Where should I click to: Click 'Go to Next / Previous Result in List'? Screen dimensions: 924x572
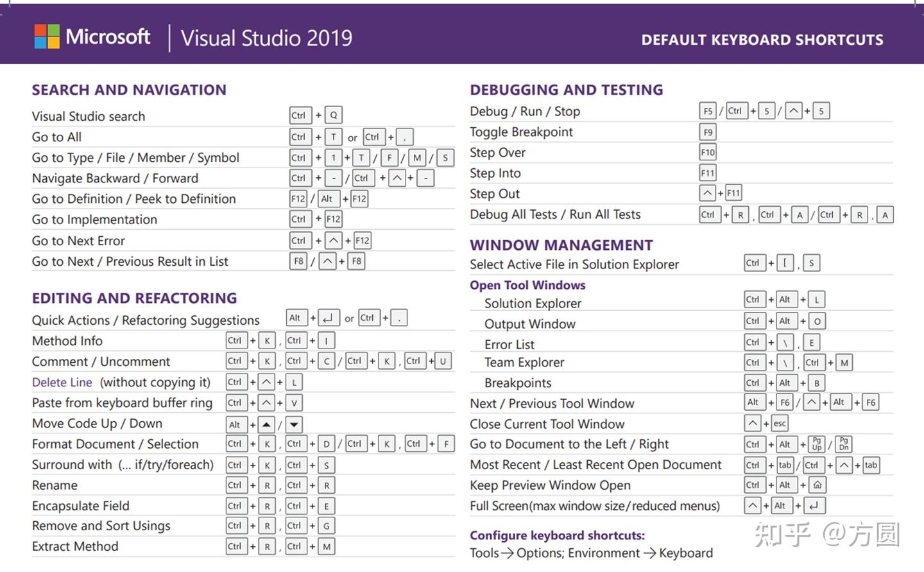tap(130, 261)
